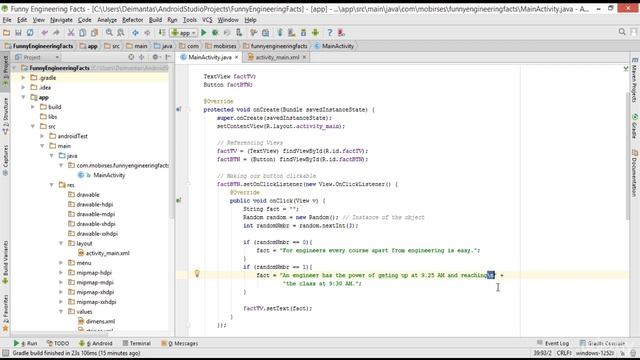The height and width of the screenshot is (360, 640).
Task: Navigate Forward using the toolbar arrow
Action: (147, 33)
